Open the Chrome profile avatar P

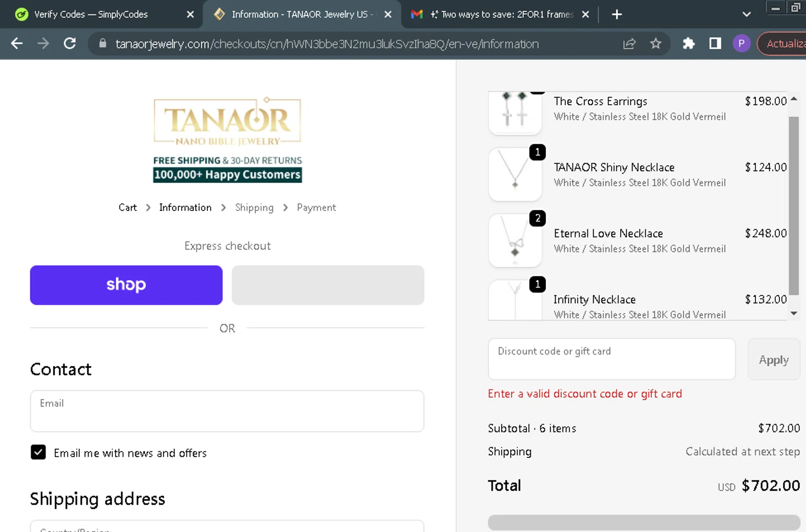(x=742, y=44)
